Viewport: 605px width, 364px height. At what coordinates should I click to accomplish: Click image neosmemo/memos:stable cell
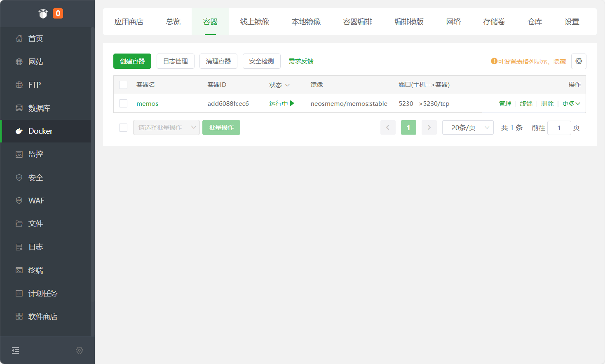(x=349, y=104)
